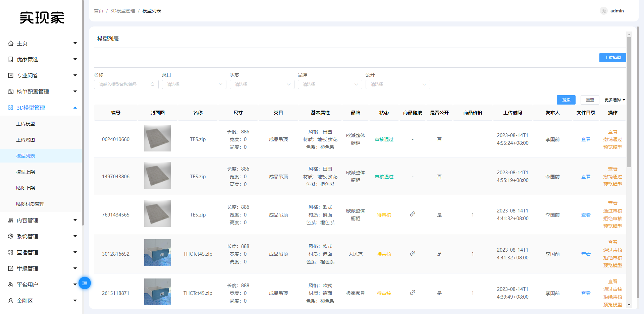Screen dimensions: 644x314
Task: Click 拒绝审核 for model 3012816652
Action: [x=612, y=258]
